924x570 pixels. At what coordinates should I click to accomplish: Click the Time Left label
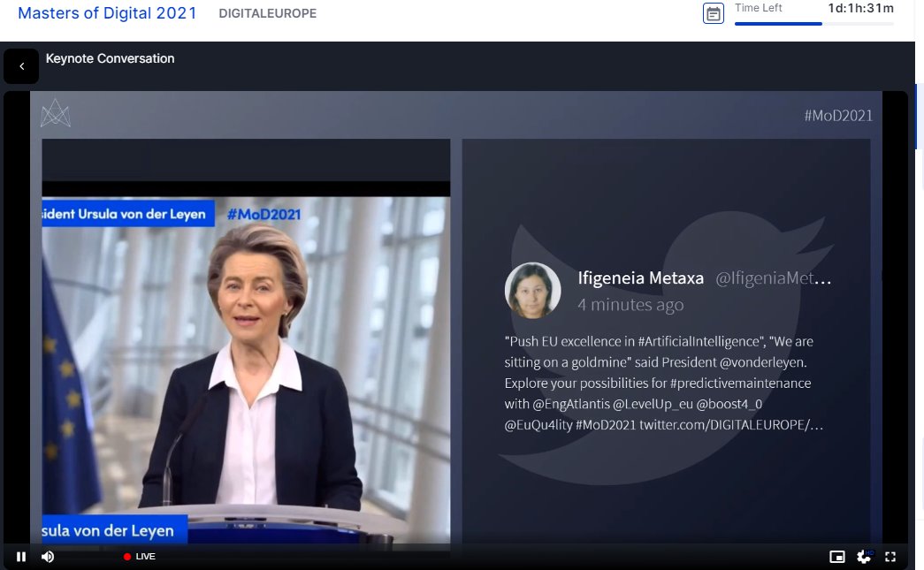pyautogui.click(x=758, y=8)
